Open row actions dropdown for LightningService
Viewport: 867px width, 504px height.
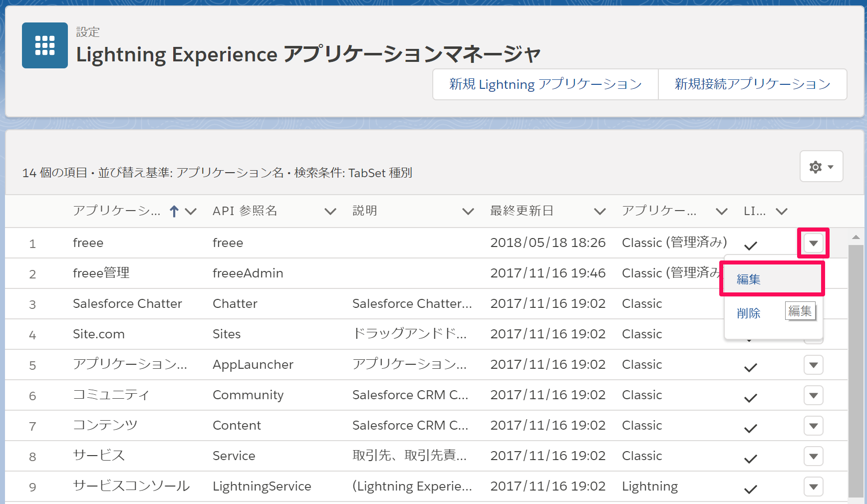(814, 487)
